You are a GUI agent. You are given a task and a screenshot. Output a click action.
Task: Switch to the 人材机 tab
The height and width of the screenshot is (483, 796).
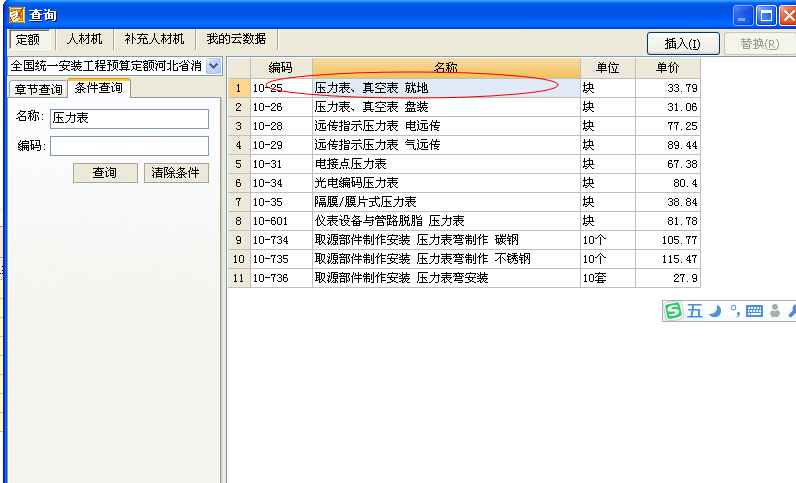point(84,39)
